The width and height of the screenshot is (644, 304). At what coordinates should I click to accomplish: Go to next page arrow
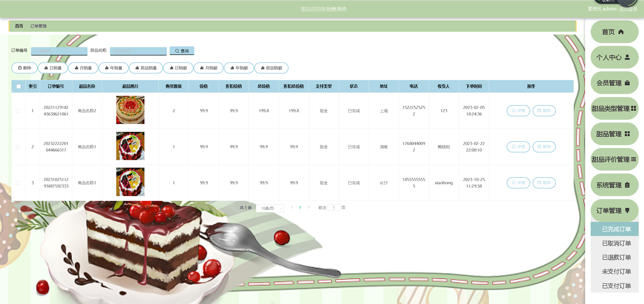[308, 207]
